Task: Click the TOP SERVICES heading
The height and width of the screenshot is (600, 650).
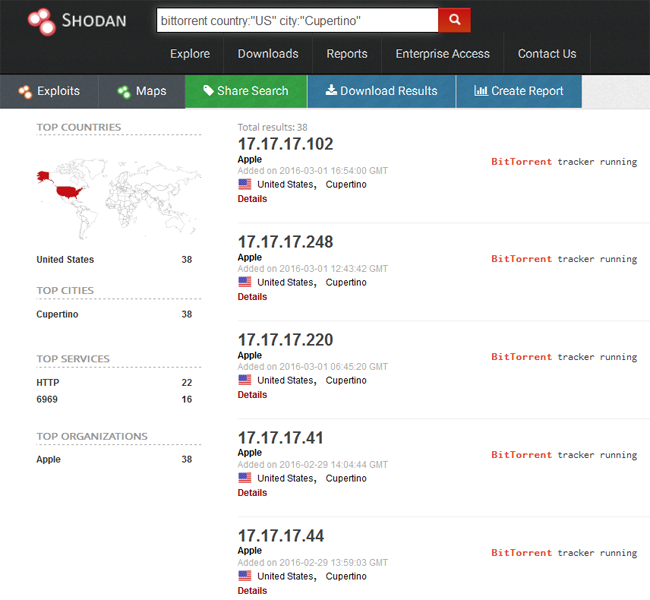Action: click(73, 359)
